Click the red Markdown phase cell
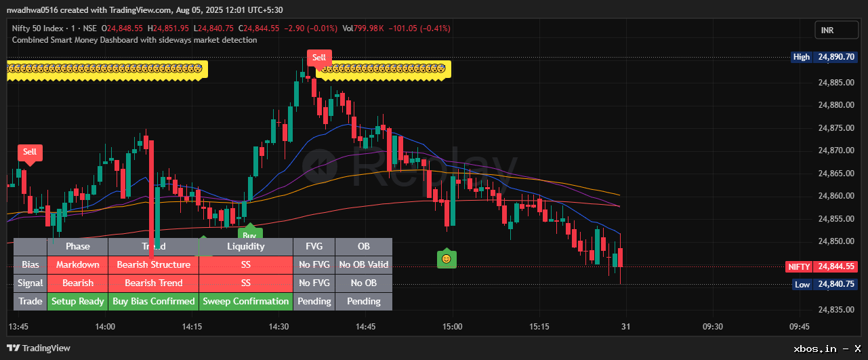Image resolution: width=868 pixels, height=360 pixels. pos(78,264)
